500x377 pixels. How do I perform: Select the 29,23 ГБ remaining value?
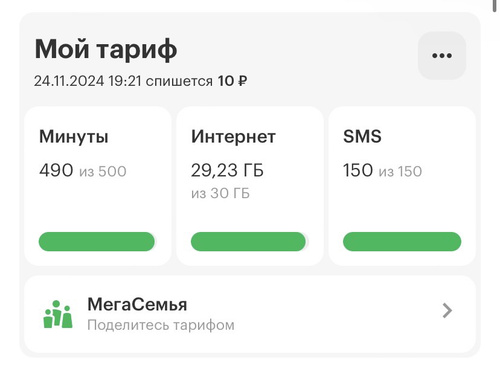click(x=227, y=170)
